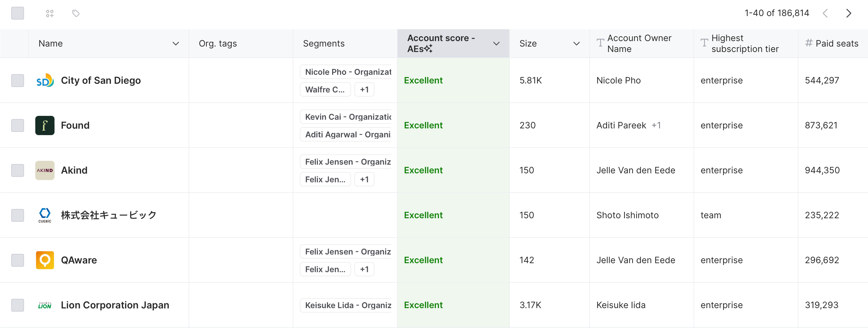Screen dimensions: 868x328
Task: Click the tag icon in toolbar
Action: 76,13
